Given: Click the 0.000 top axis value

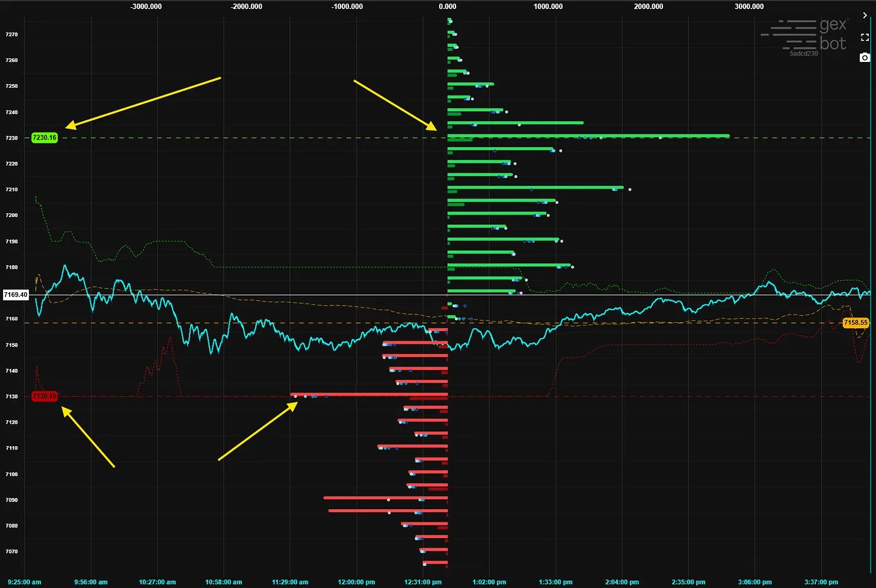Looking at the screenshot, I should click(448, 7).
